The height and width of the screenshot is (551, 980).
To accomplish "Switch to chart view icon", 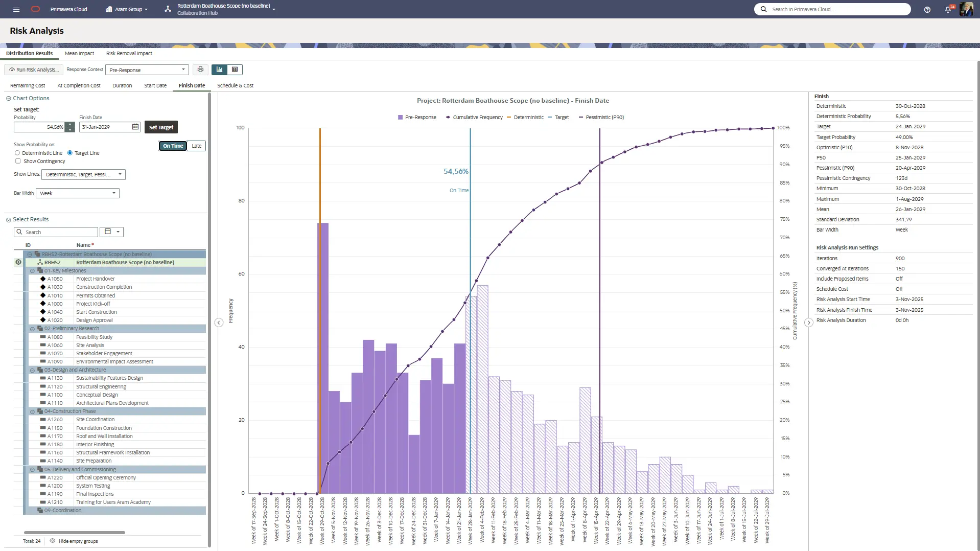I will click(220, 70).
